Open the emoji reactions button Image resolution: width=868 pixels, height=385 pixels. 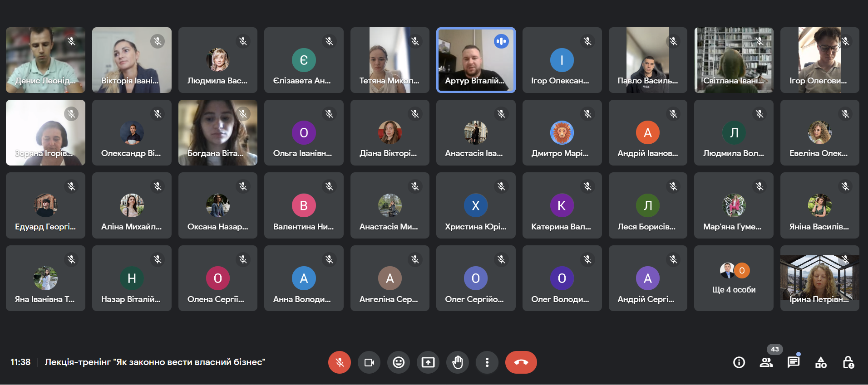click(399, 362)
